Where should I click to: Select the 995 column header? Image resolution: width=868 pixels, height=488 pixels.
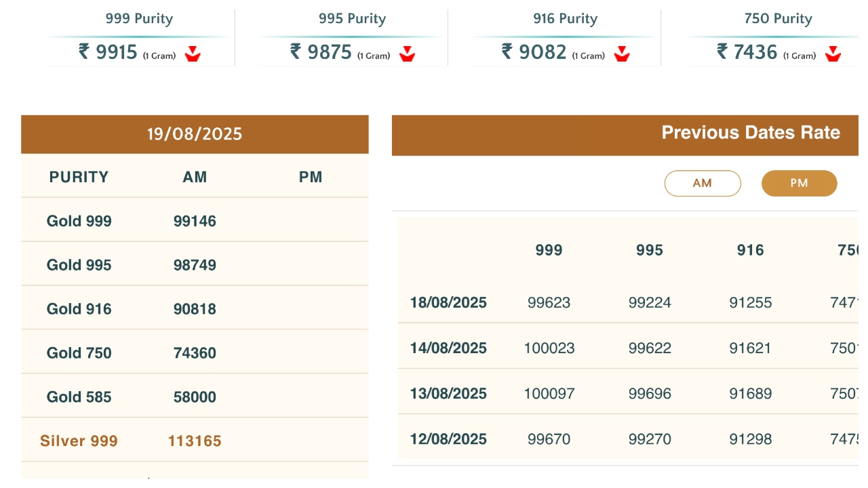[x=649, y=250]
